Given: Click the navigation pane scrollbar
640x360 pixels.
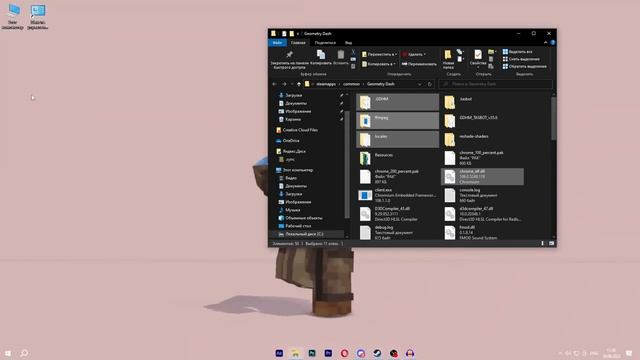Looking at the screenshot, I should (347, 163).
